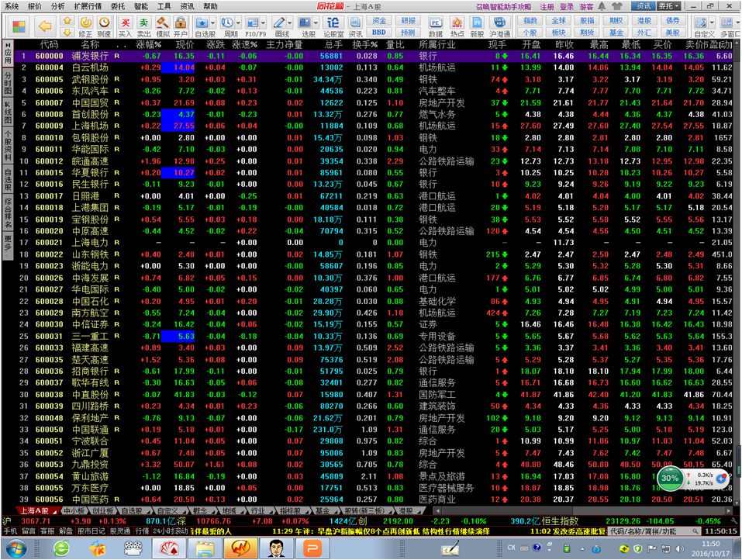
Task: Select the 中国石化 stock row
Action: 374,301
